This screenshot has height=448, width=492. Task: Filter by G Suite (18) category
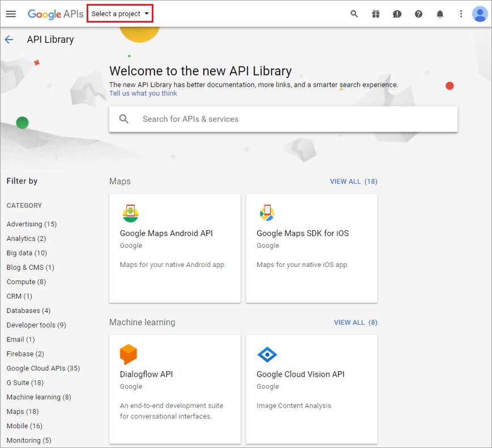(x=25, y=383)
